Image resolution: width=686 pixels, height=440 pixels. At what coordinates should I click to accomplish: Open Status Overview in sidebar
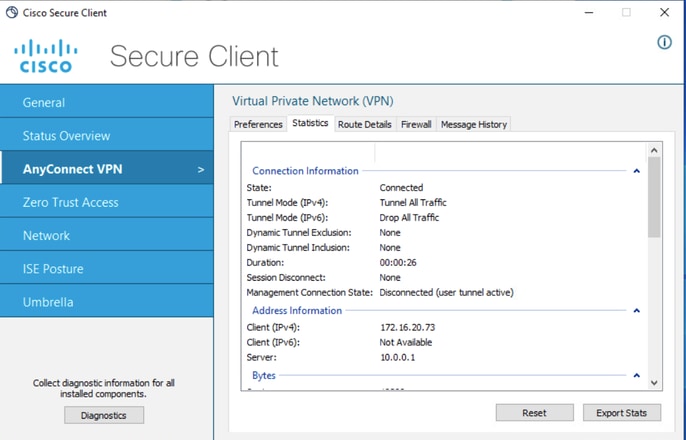(107, 136)
